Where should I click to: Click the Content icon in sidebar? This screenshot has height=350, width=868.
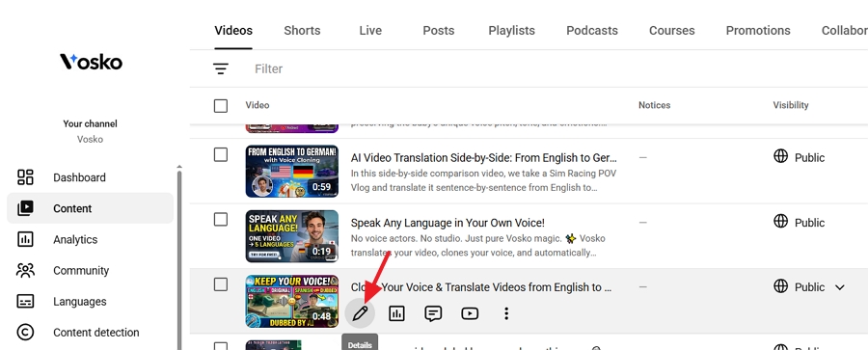[25, 208]
